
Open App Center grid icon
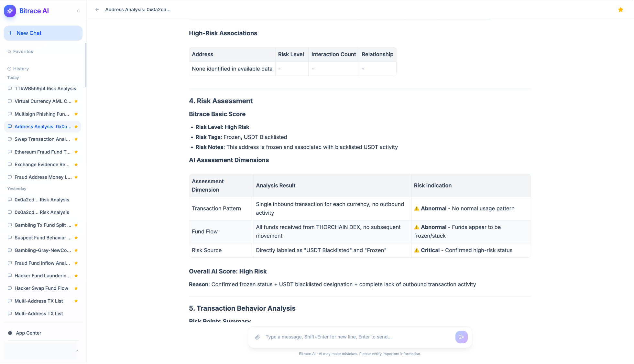tap(10, 333)
